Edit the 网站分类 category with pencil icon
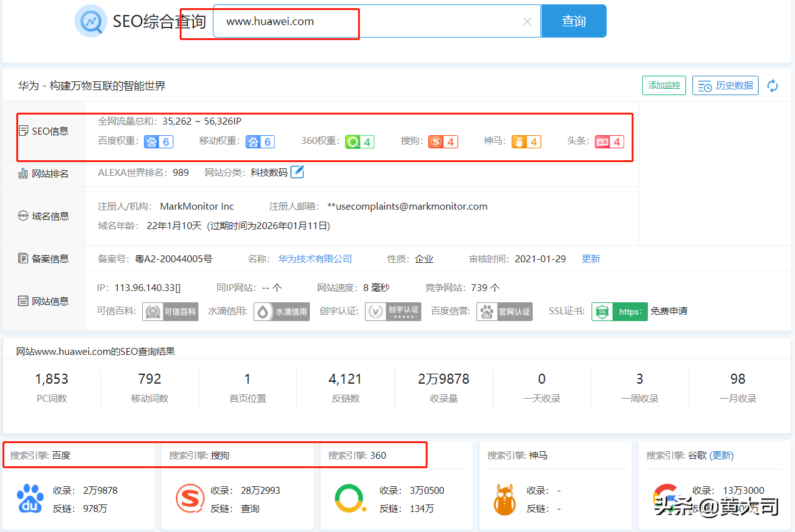 [x=297, y=172]
